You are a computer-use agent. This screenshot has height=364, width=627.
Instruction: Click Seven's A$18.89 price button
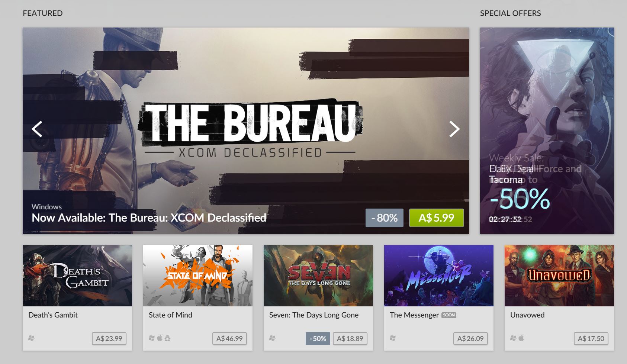(350, 338)
